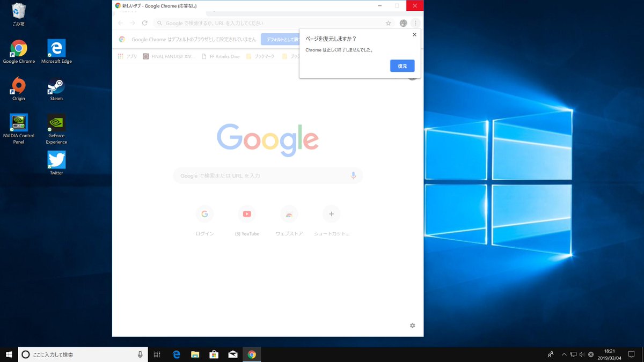
Task: Open Microsoft Store from the taskbar
Action: pyautogui.click(x=214, y=354)
